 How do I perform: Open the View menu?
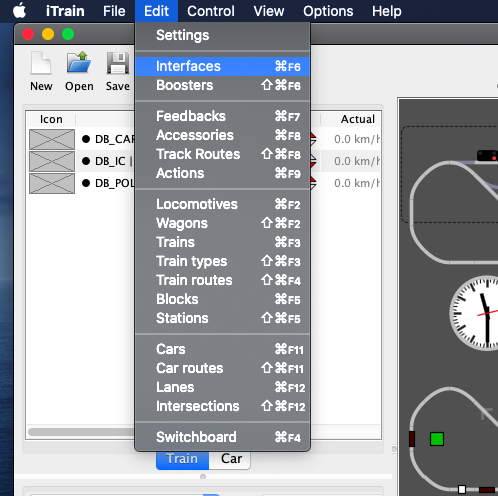(x=269, y=11)
